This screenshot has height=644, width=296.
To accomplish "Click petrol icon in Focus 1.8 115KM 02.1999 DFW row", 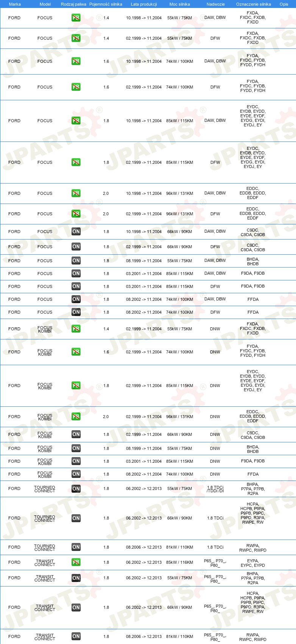I will pyautogui.click(x=76, y=162).
